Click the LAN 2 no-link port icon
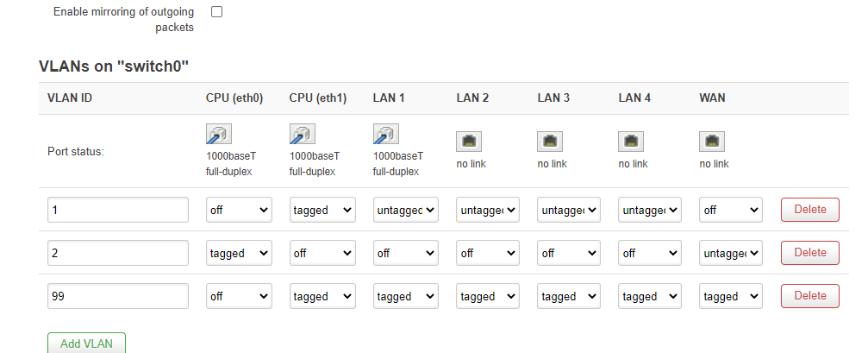The height and width of the screenshot is (353, 868). click(x=469, y=142)
